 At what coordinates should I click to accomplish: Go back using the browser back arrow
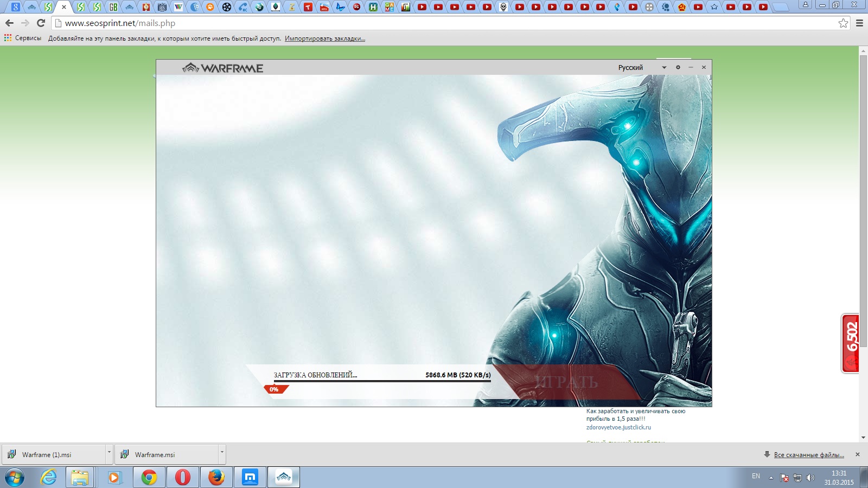[x=9, y=23]
